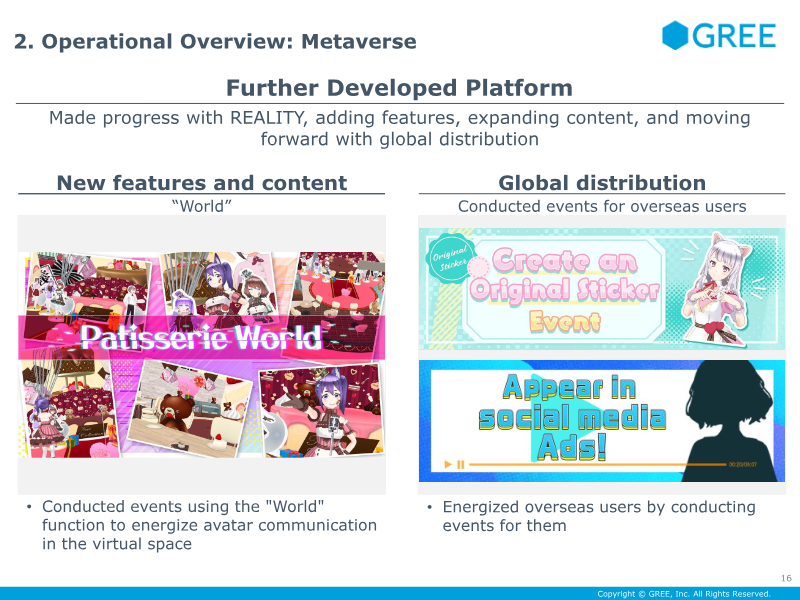
Task: Click the page number 16
Action: 786,578
